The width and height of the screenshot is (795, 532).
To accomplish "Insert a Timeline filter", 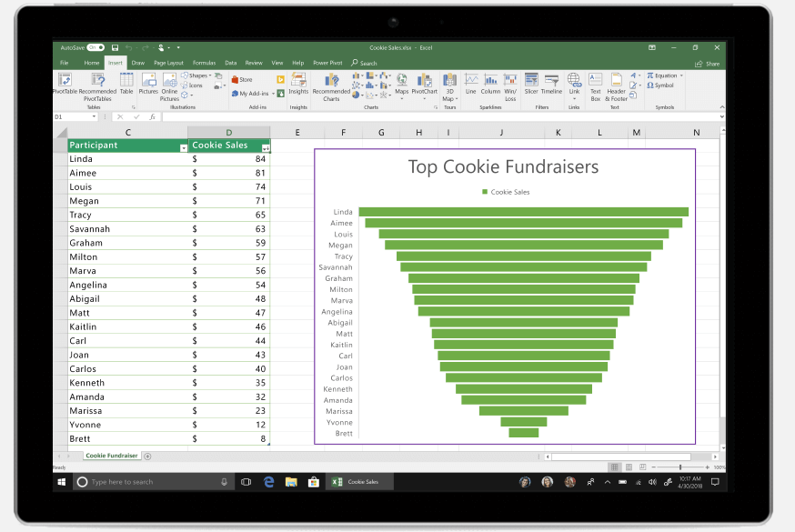I will click(551, 84).
